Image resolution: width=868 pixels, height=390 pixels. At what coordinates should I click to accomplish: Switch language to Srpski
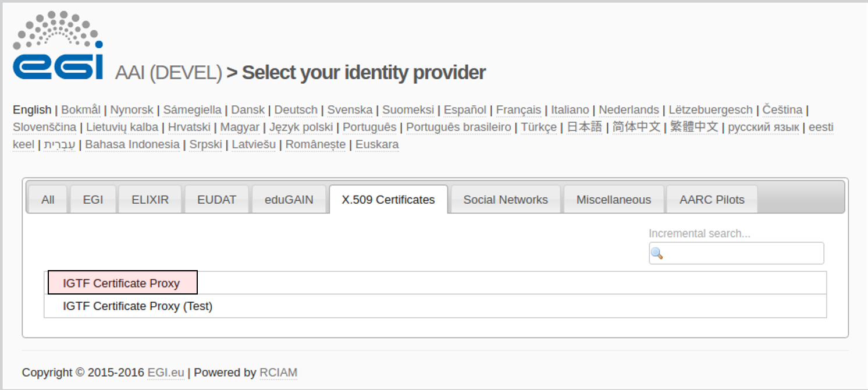(206, 144)
